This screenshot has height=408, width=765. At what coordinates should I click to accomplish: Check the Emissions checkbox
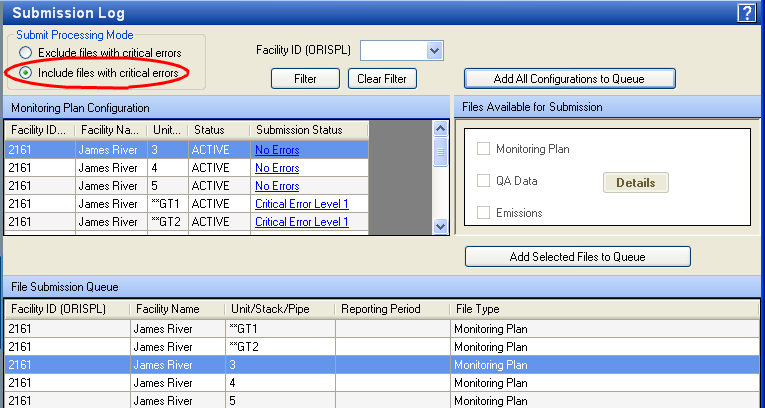coord(483,212)
